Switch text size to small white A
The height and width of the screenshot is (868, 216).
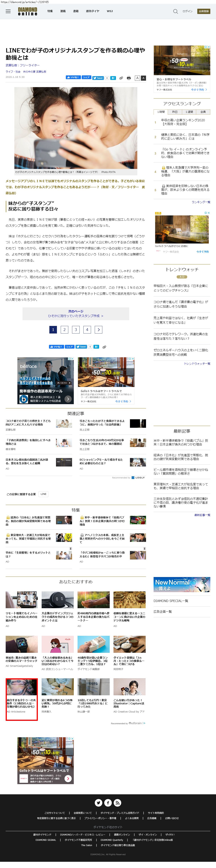137,78
